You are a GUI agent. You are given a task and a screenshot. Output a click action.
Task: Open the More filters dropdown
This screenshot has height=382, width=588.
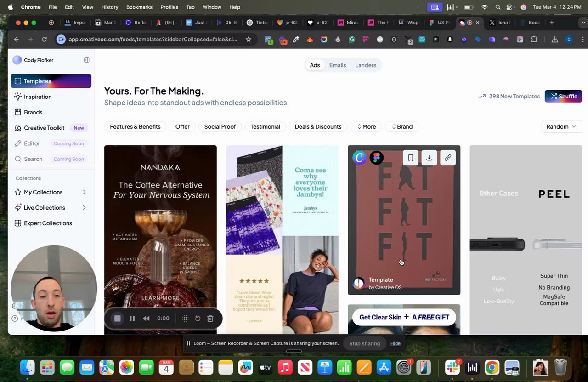[x=366, y=126]
